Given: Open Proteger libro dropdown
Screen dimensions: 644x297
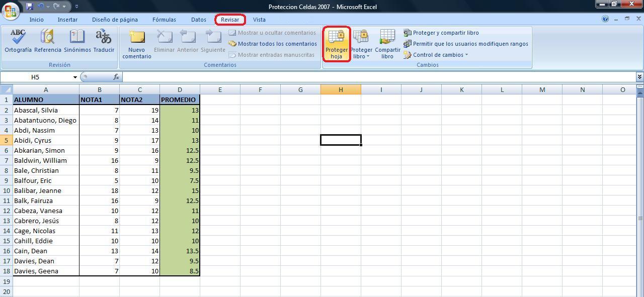Looking at the screenshot, I should click(361, 44).
